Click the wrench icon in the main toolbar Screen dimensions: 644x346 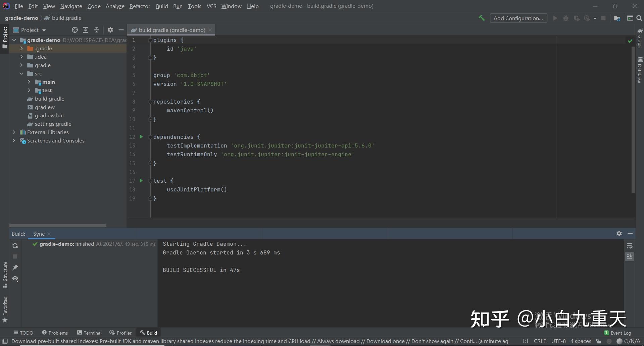click(482, 18)
